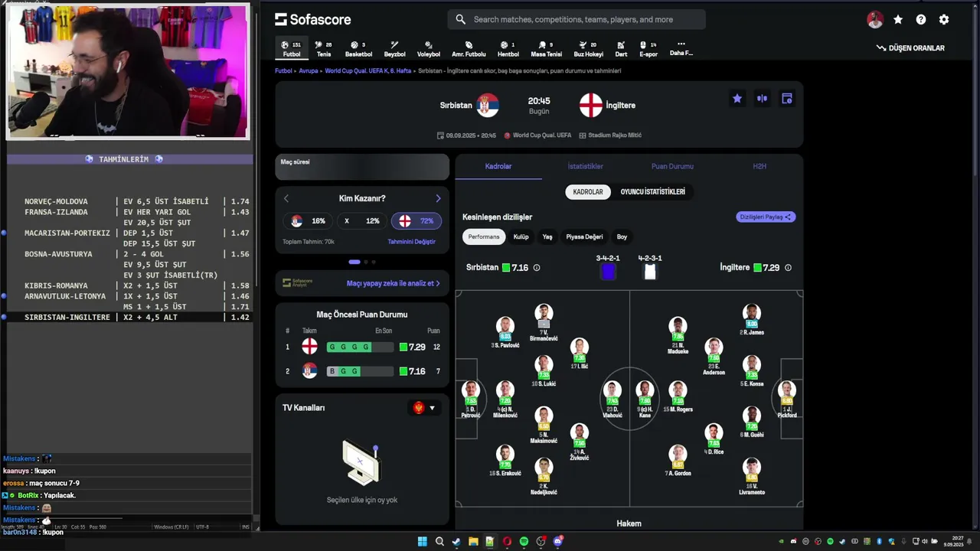Viewport: 980px width, 551px height.
Task: Select the E-spor category
Action: click(x=648, y=49)
